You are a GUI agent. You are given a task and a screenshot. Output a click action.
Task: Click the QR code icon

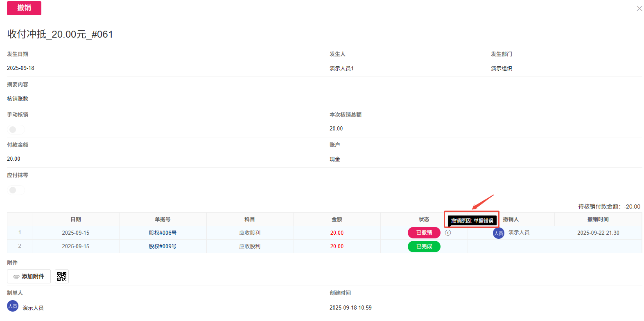pyautogui.click(x=62, y=277)
